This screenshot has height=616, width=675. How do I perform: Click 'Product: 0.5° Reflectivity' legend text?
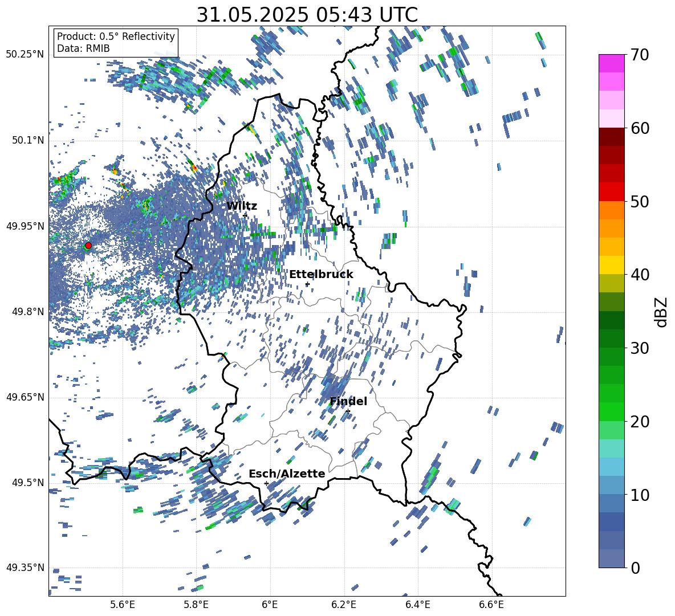point(116,36)
